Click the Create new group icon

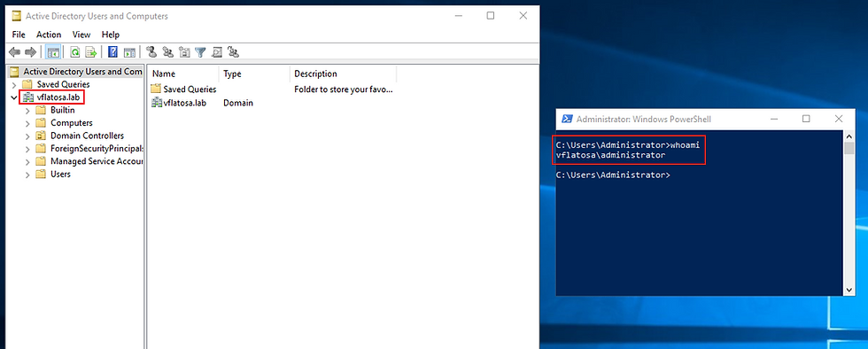[x=168, y=52]
